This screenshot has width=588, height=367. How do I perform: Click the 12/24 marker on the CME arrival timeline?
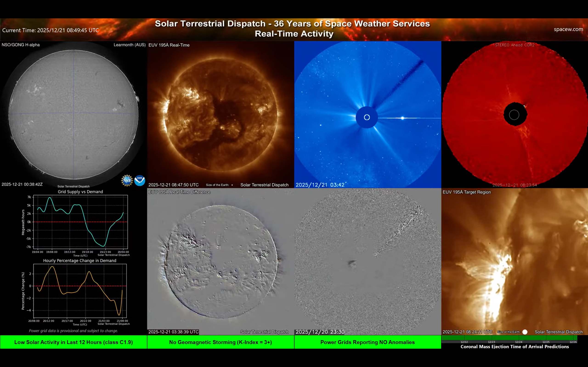(x=518, y=342)
